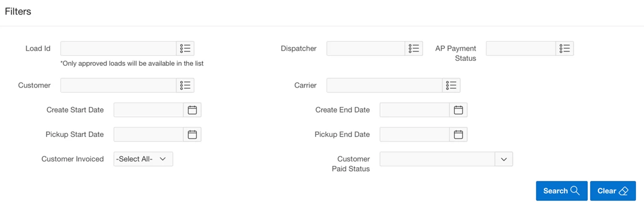The image size is (644, 210).
Task: Open Pickup End Date calendar picker
Action: (458, 134)
